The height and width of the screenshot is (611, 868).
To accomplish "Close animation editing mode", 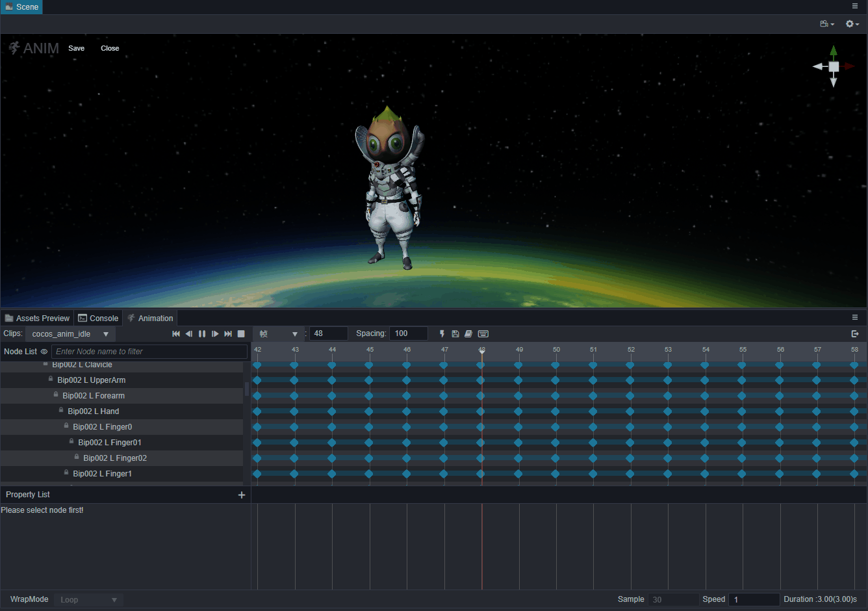I will point(110,48).
